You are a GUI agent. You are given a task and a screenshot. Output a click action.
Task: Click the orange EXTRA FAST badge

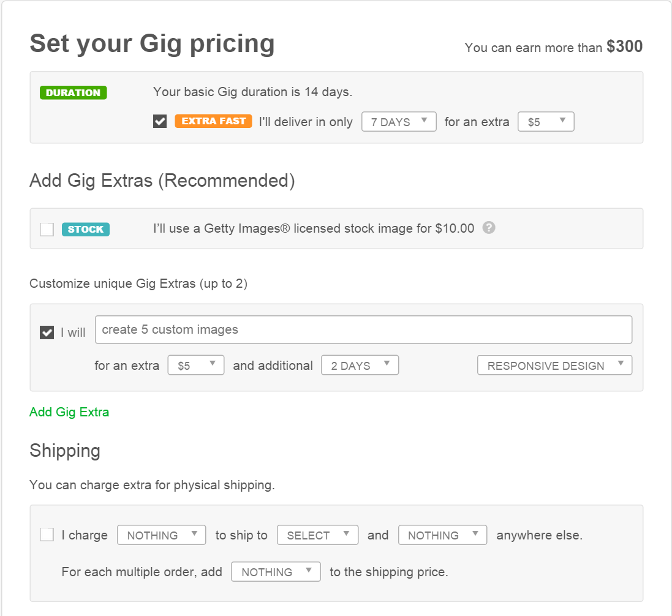point(214,121)
